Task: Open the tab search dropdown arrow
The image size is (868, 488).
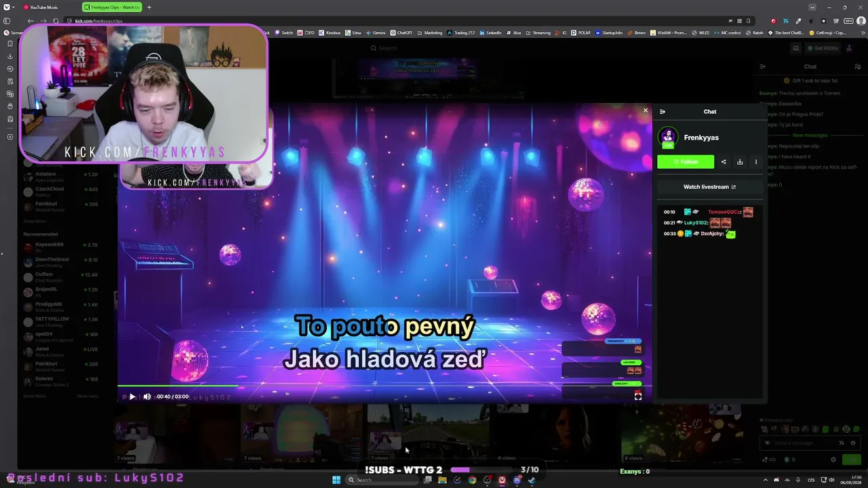Action: click(x=812, y=7)
